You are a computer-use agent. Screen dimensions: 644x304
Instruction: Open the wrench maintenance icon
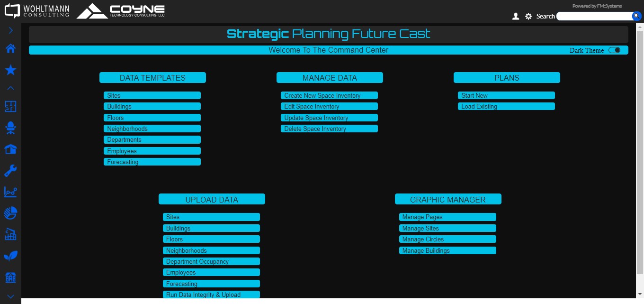click(10, 170)
